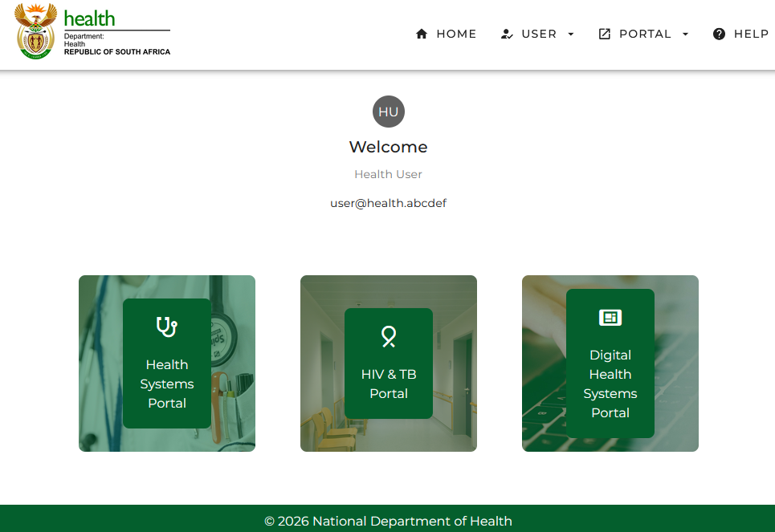Open the HELP menu item

(x=751, y=34)
